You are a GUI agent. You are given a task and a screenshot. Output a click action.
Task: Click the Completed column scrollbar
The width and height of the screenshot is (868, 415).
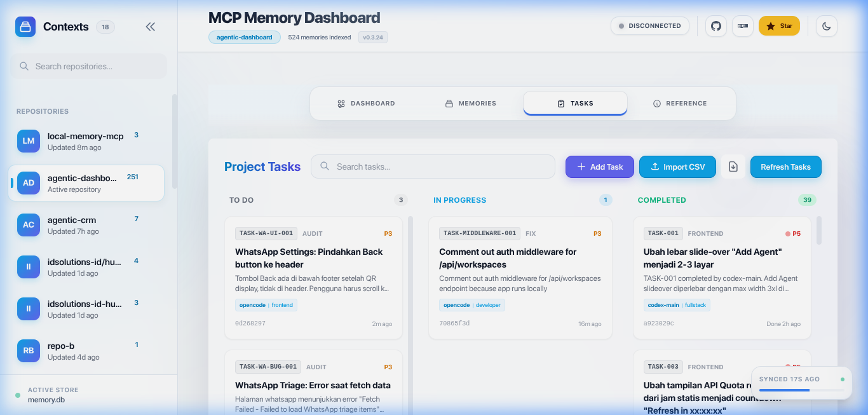click(818, 230)
